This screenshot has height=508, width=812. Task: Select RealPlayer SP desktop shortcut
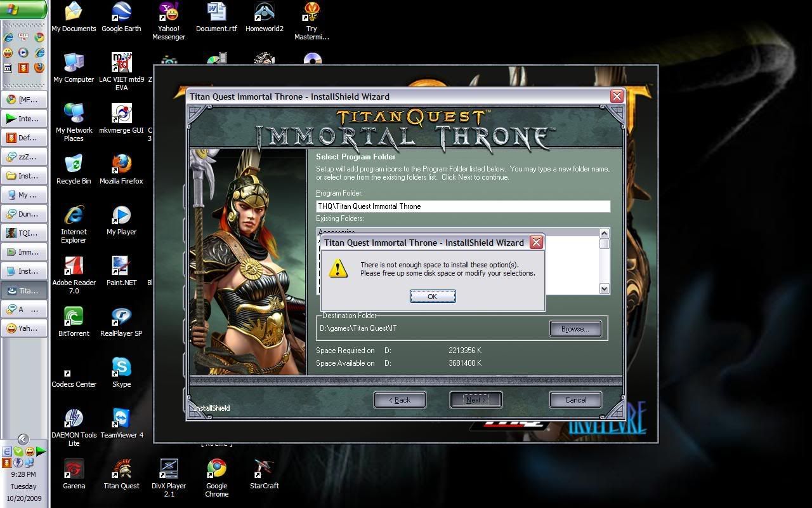pyautogui.click(x=121, y=322)
